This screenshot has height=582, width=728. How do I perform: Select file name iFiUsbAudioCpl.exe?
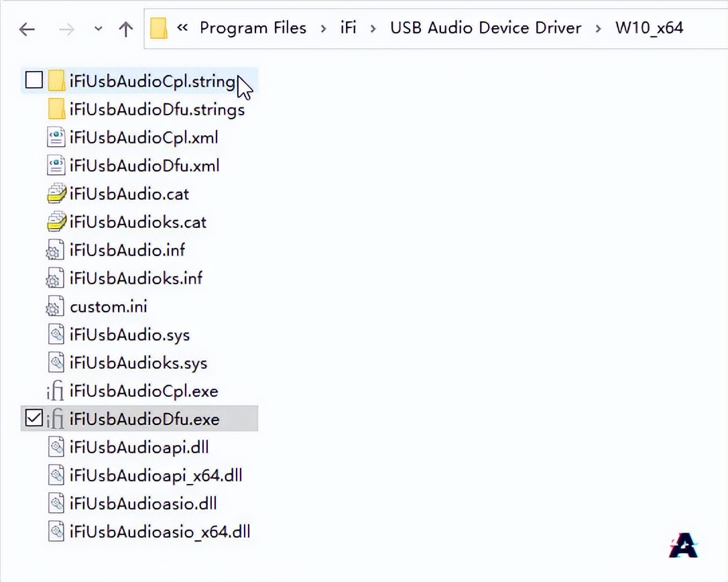[144, 391]
